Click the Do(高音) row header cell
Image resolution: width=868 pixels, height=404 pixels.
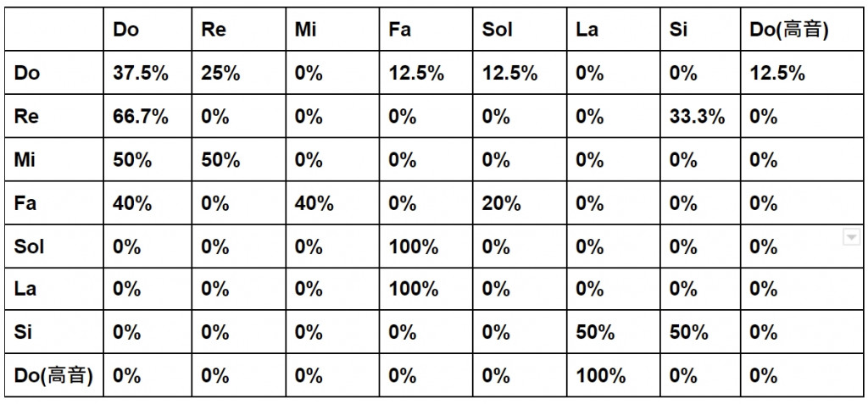pyautogui.click(x=53, y=374)
